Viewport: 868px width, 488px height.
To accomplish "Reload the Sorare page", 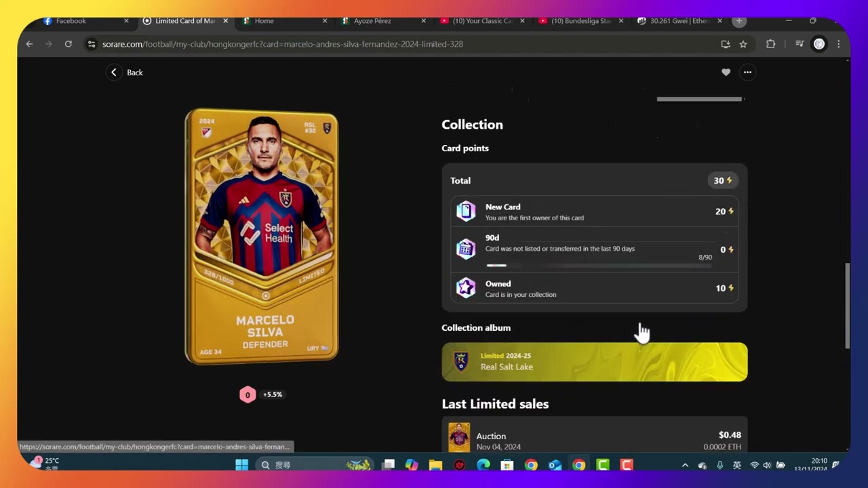I will [68, 44].
